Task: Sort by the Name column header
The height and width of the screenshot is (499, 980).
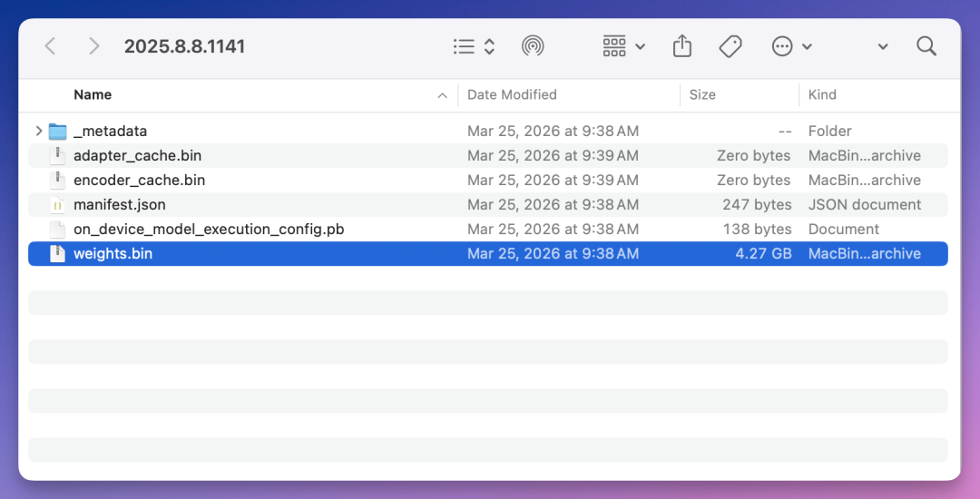Action: tap(93, 95)
